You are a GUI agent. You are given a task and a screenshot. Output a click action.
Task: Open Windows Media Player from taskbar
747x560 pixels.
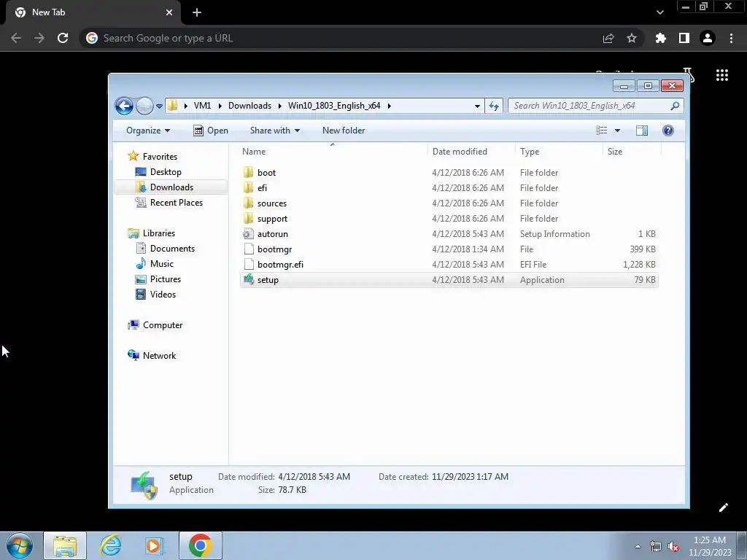(x=154, y=545)
